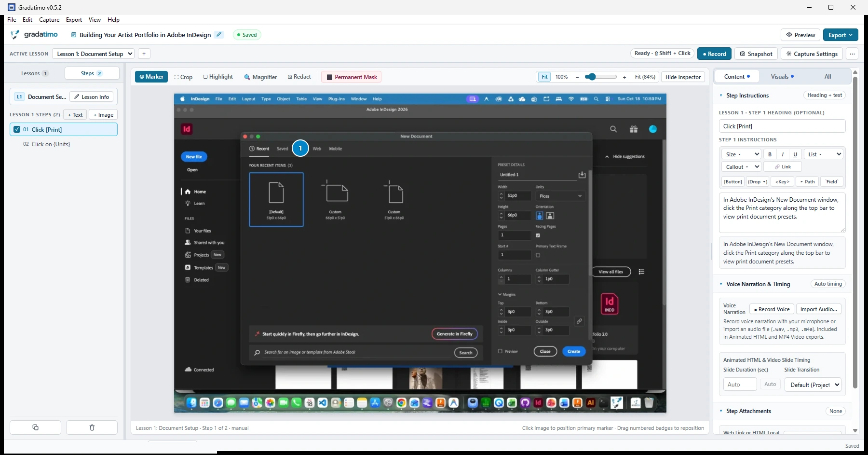Click the Snapshot button
This screenshot has height=455, width=868.
click(756, 54)
